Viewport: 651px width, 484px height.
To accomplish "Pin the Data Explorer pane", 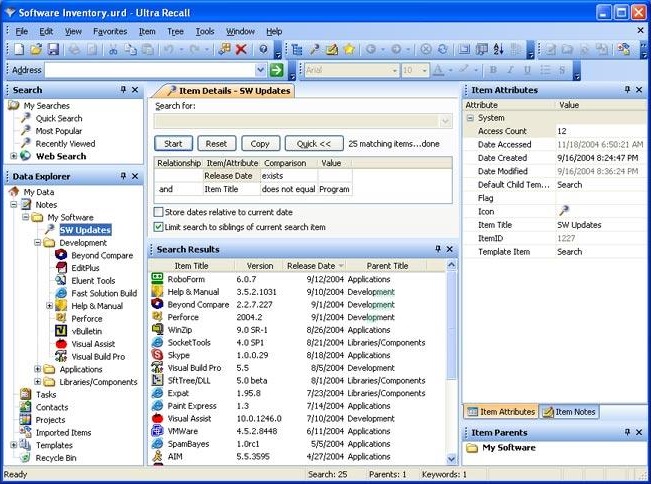I will pyautogui.click(x=123, y=176).
